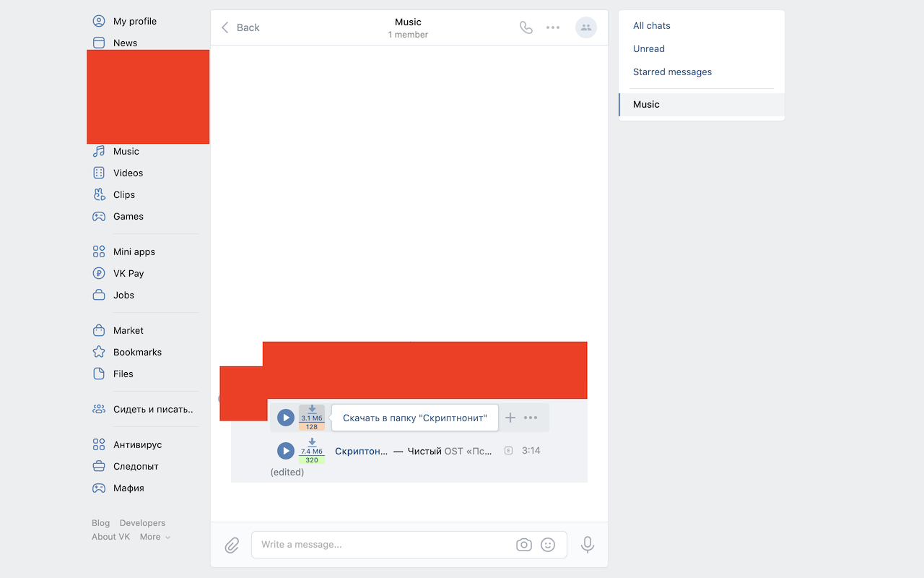The width and height of the screenshot is (924, 578).
Task: Click the Чистый OST track title
Action: click(450, 451)
